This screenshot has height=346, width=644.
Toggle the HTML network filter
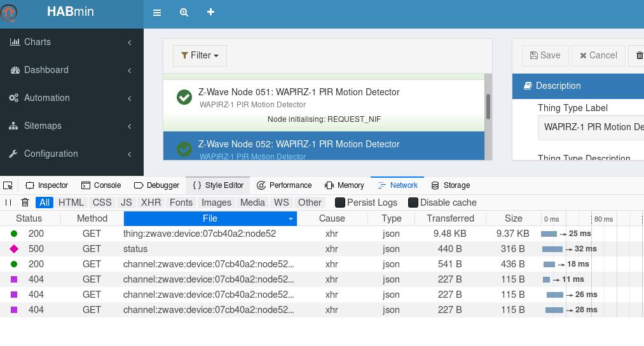(71, 203)
